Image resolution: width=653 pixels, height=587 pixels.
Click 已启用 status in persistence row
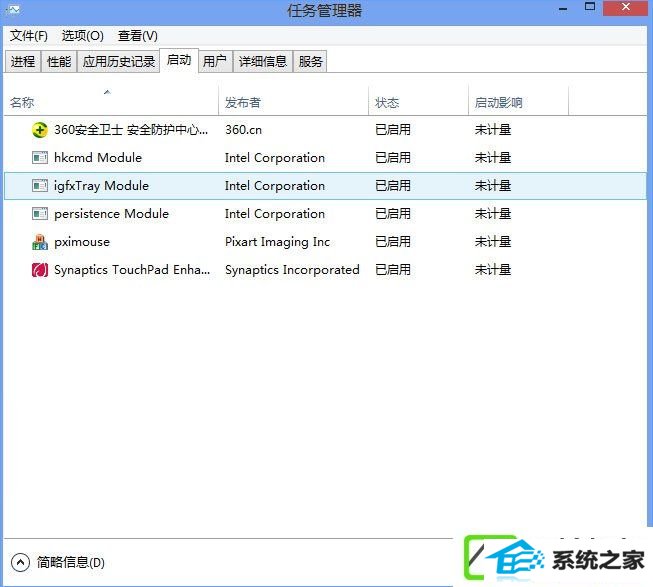pos(393,214)
